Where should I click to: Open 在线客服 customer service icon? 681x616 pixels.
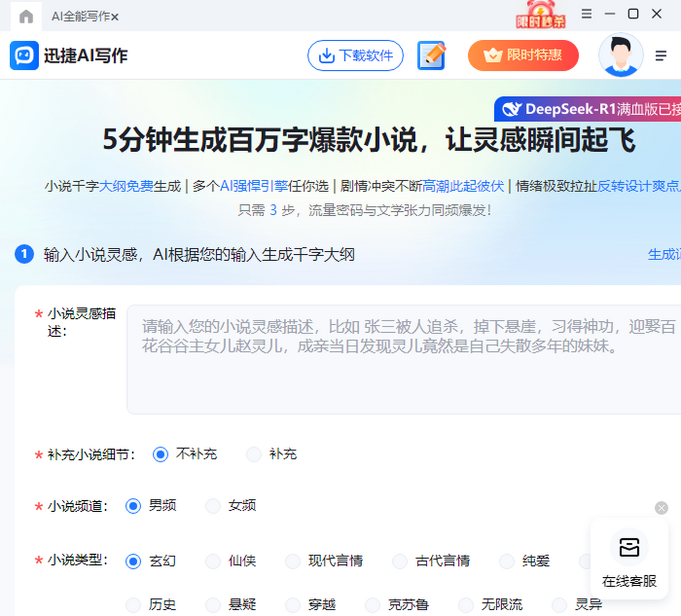coord(629,548)
